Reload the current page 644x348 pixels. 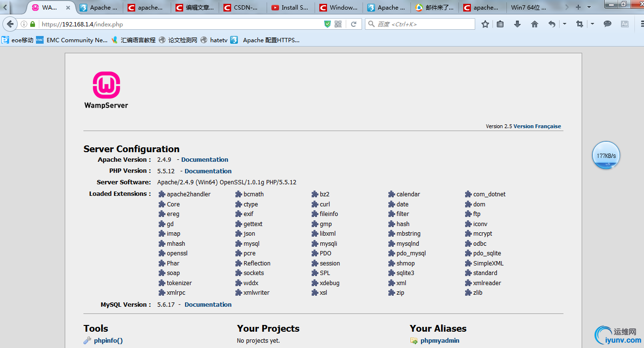click(354, 24)
